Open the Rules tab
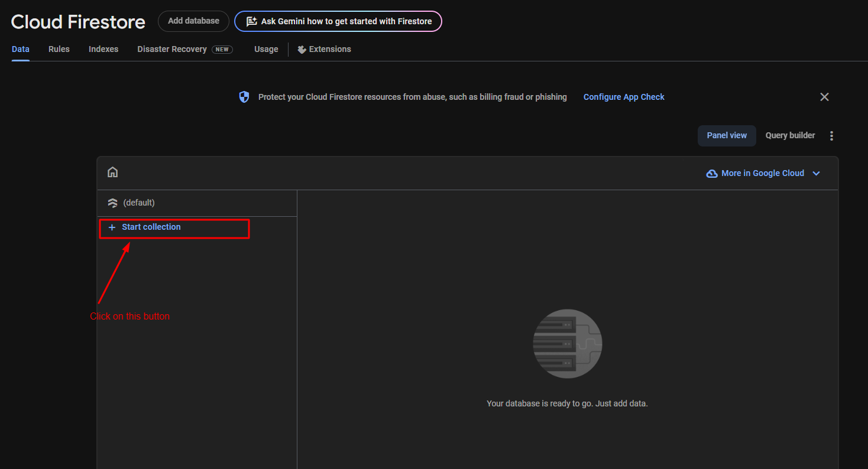 pos(59,49)
